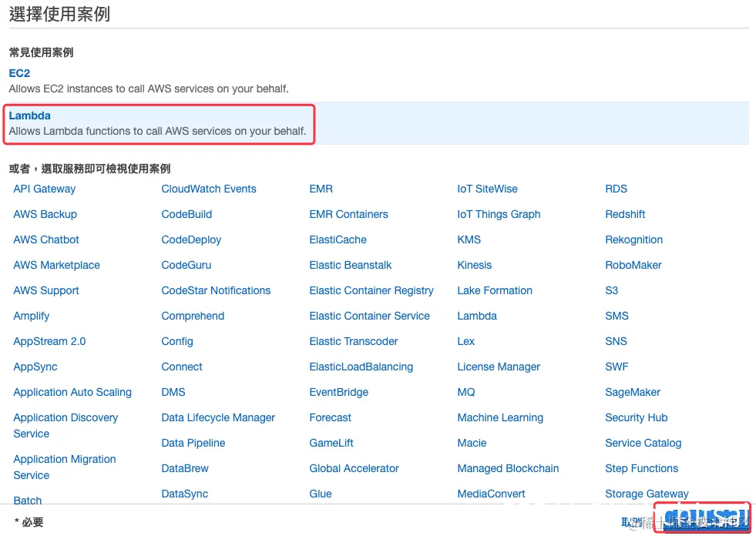Choose ElasticLoadBalancing

[x=361, y=367]
